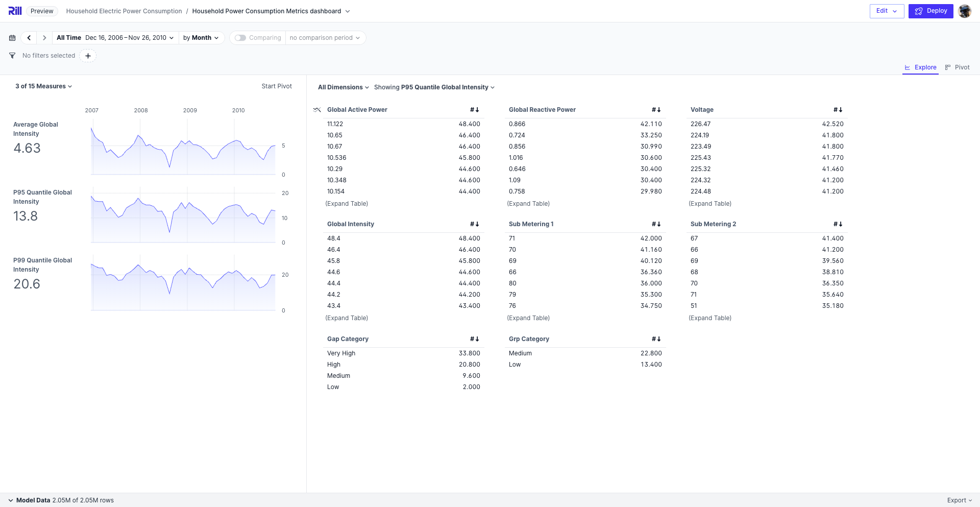Add a filter with the plus button
Viewport: 980px width, 507px height.
coord(88,56)
